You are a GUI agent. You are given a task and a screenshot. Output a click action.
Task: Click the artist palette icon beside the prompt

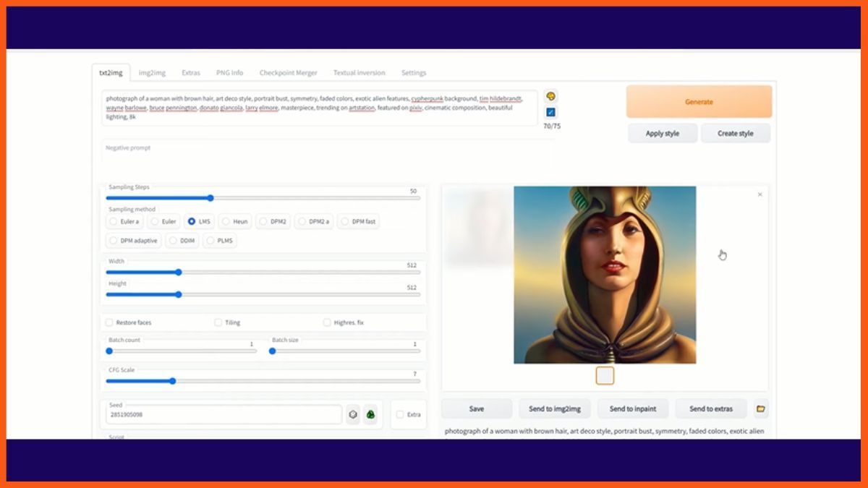click(x=550, y=96)
